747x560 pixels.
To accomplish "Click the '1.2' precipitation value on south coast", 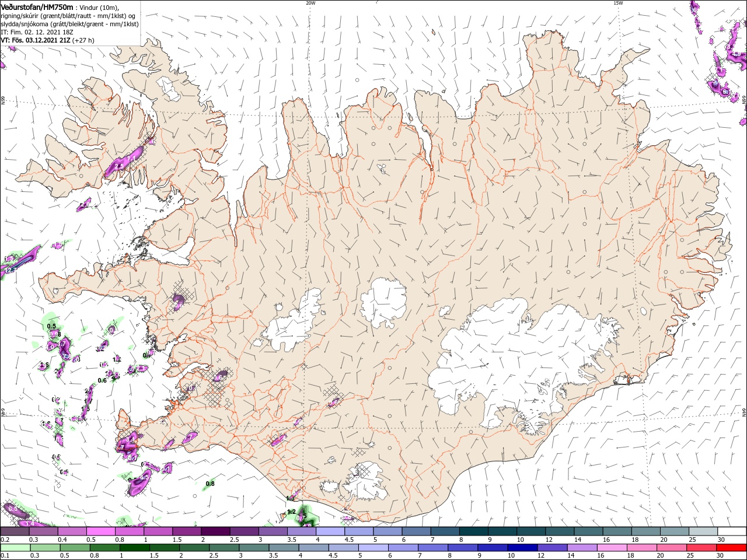I will 292,512.
